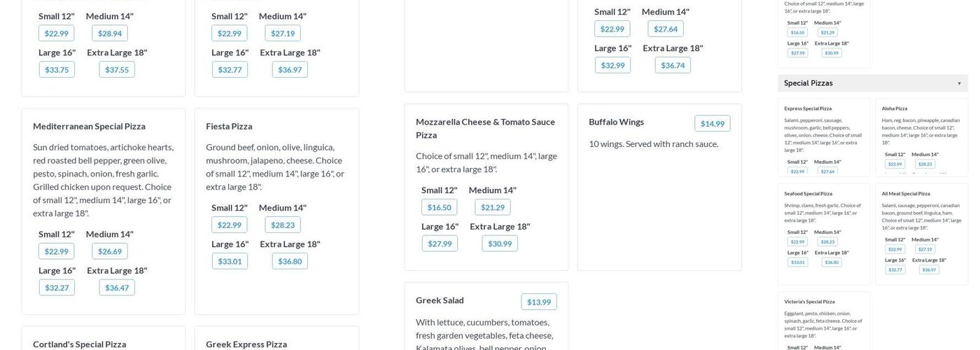Choose Mozzarella Cheese Pizza Medium $21.29 in main menu
This screenshot has width=980, height=350.
click(x=493, y=207)
